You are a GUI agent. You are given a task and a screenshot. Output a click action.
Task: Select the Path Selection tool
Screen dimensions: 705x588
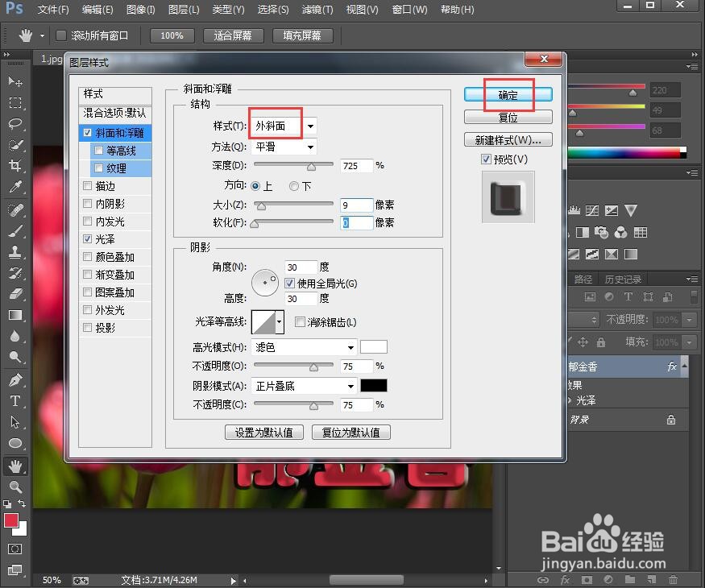(15, 422)
